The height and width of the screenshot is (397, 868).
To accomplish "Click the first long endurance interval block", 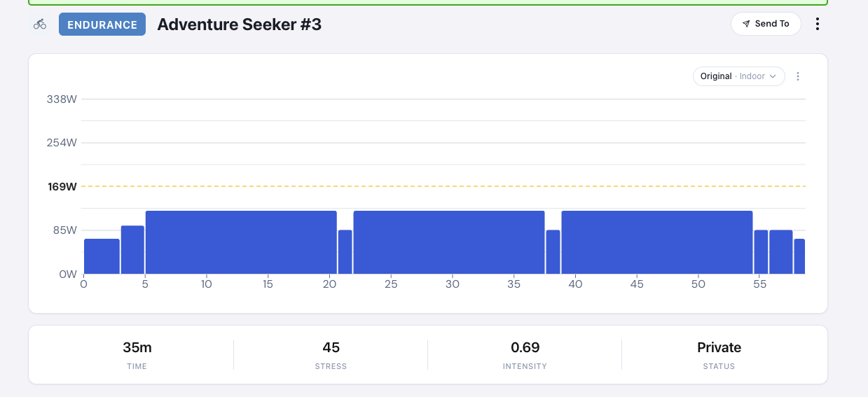I will click(241, 242).
